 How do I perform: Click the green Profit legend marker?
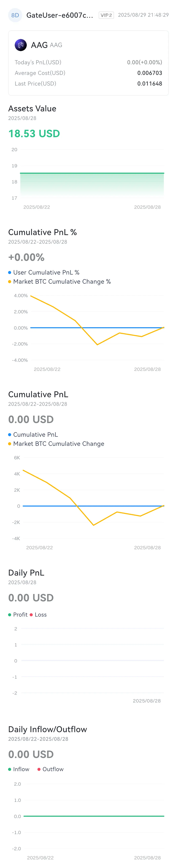coord(10,614)
